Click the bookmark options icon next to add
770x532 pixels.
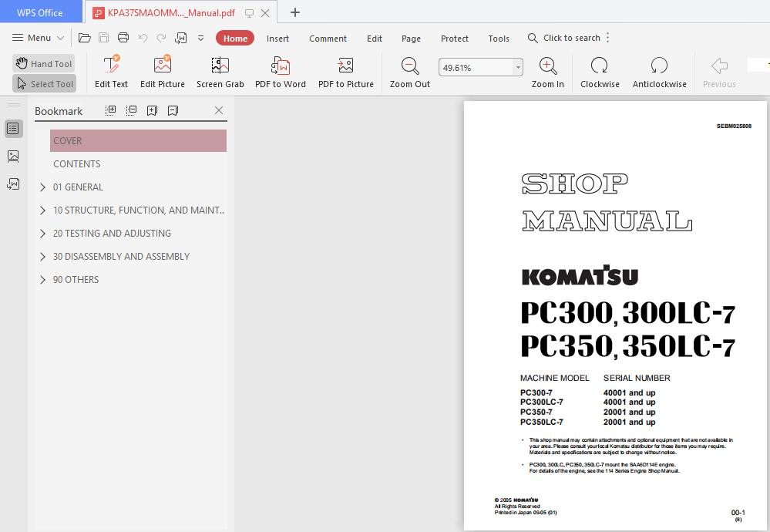click(x=173, y=110)
